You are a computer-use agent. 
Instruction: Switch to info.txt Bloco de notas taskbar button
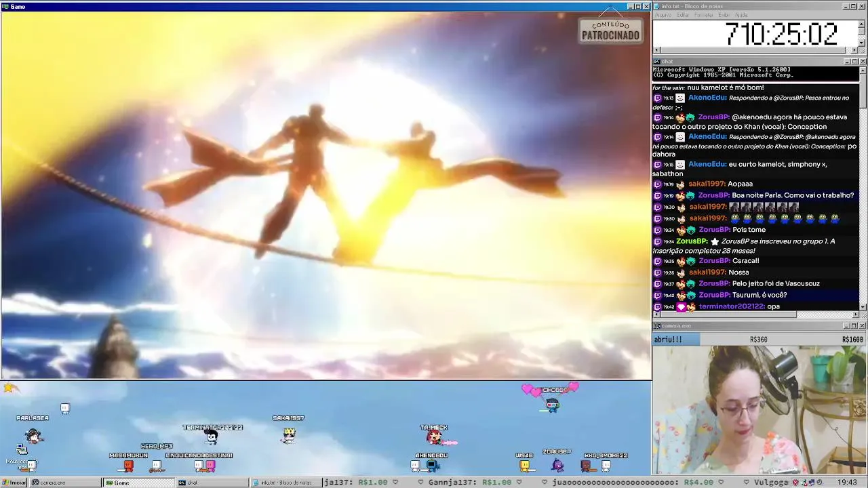[286, 483]
